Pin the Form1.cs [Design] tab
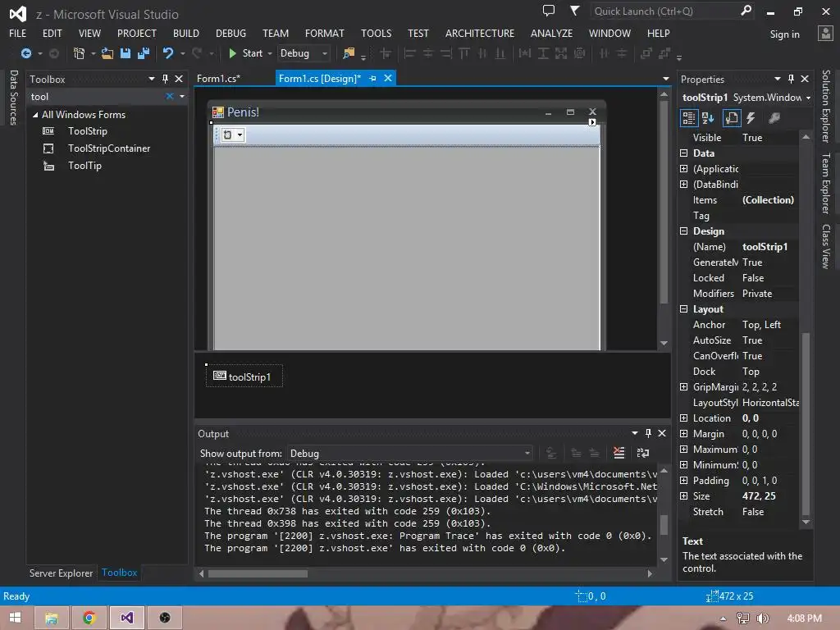 [x=373, y=79]
